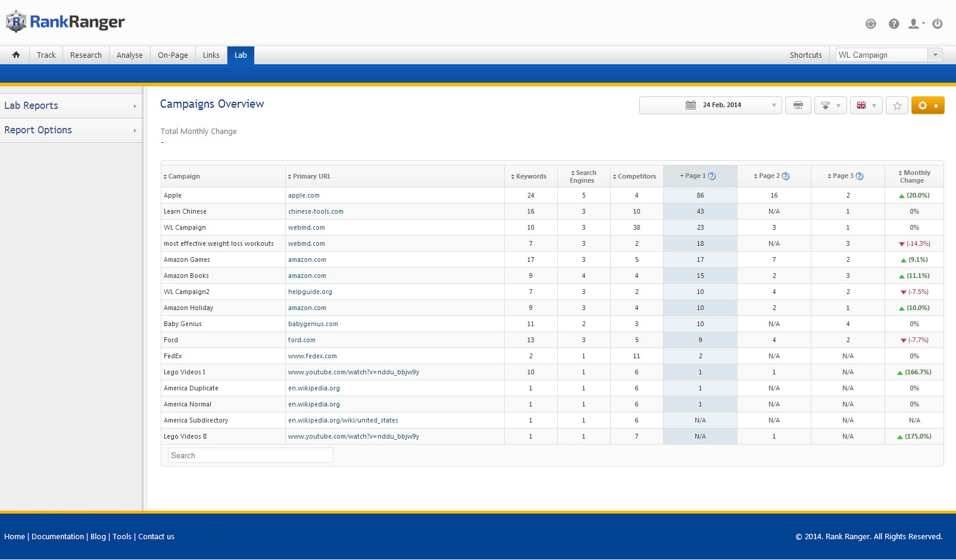Viewport: 956px width, 560px height.
Task: Click the print report icon
Action: coord(798,105)
